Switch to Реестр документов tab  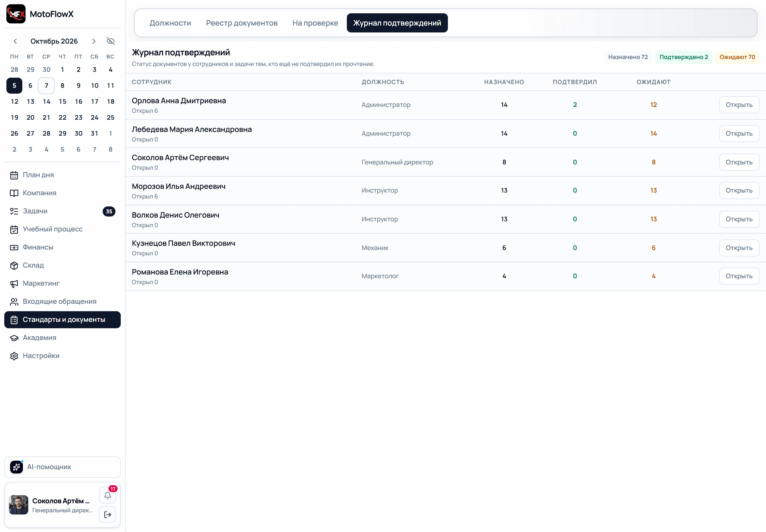point(242,23)
